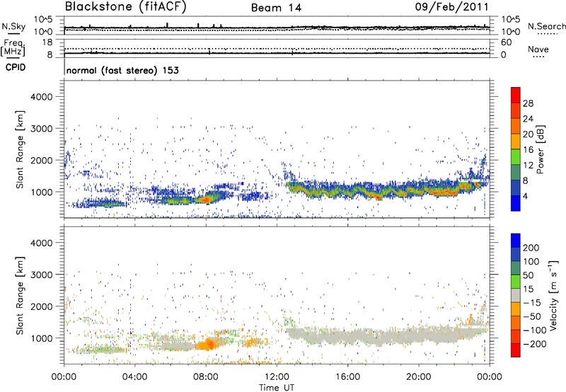Click the green 12 dB power swatch
Viewport: 566px width, 392px height.
[515, 157]
